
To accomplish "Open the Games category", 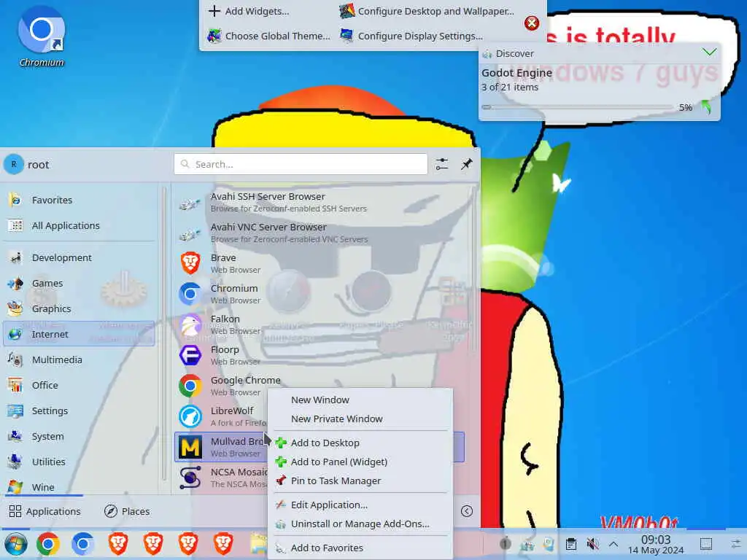I will pyautogui.click(x=79, y=284).
